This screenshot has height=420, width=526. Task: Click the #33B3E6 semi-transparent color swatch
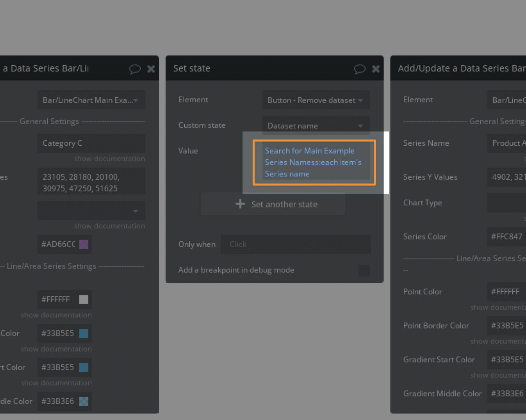83,401
